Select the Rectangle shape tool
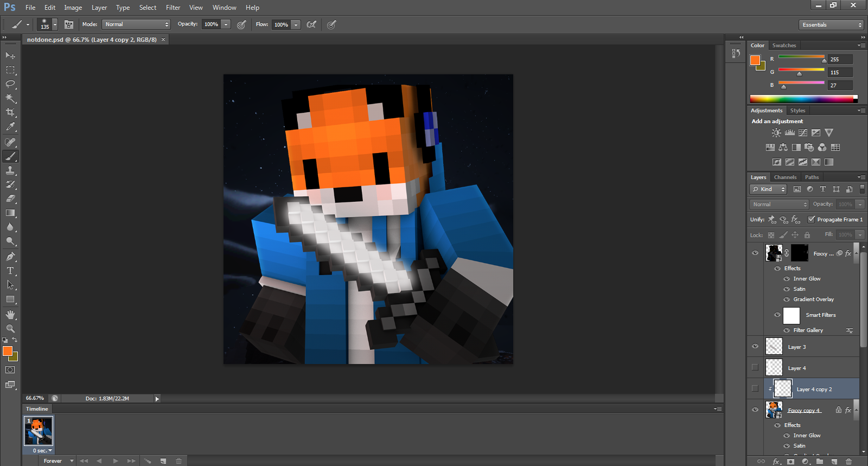 [10, 299]
